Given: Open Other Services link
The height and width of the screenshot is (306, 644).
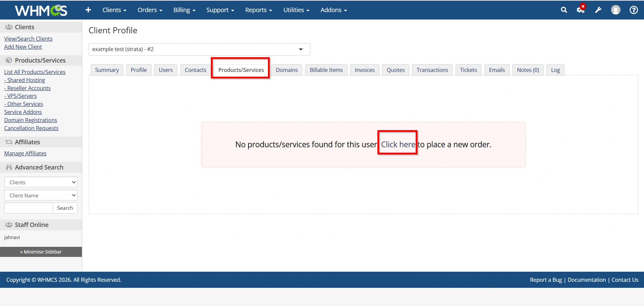Looking at the screenshot, I should (x=24, y=104).
